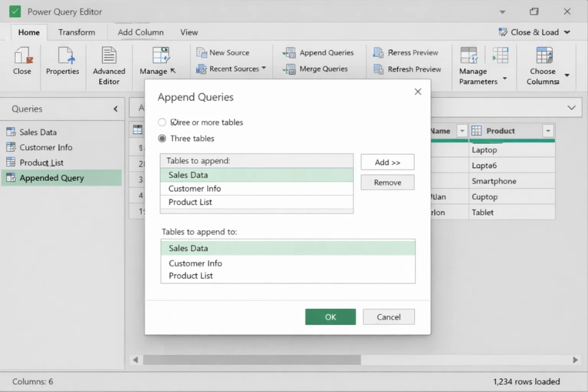Confirm append by clicking OK

click(330, 316)
